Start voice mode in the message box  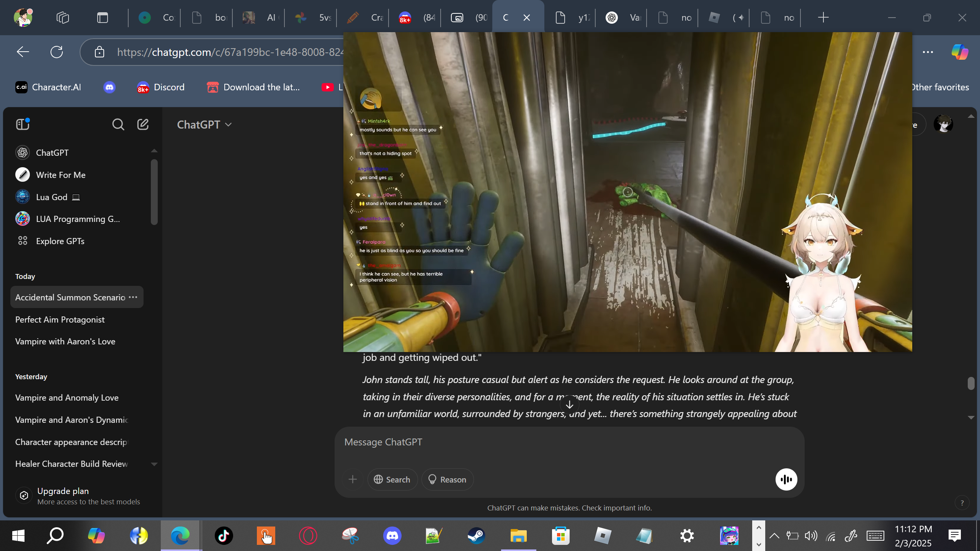click(x=786, y=479)
